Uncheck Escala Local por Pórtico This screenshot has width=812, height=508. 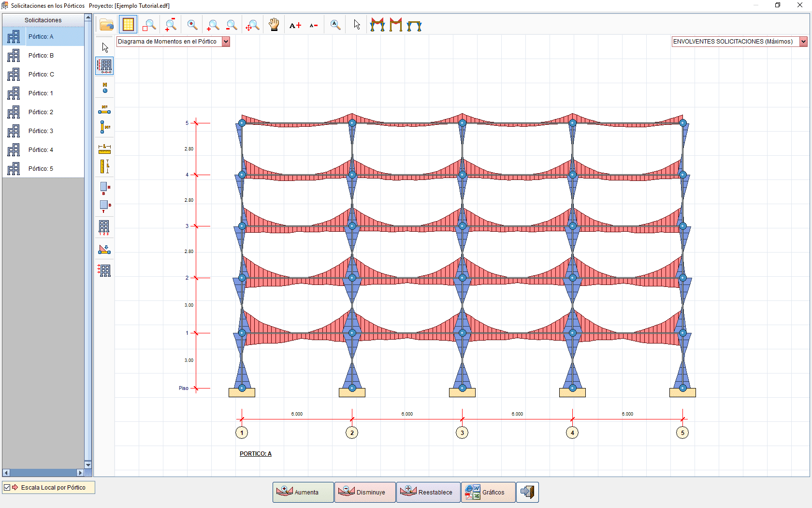point(7,487)
